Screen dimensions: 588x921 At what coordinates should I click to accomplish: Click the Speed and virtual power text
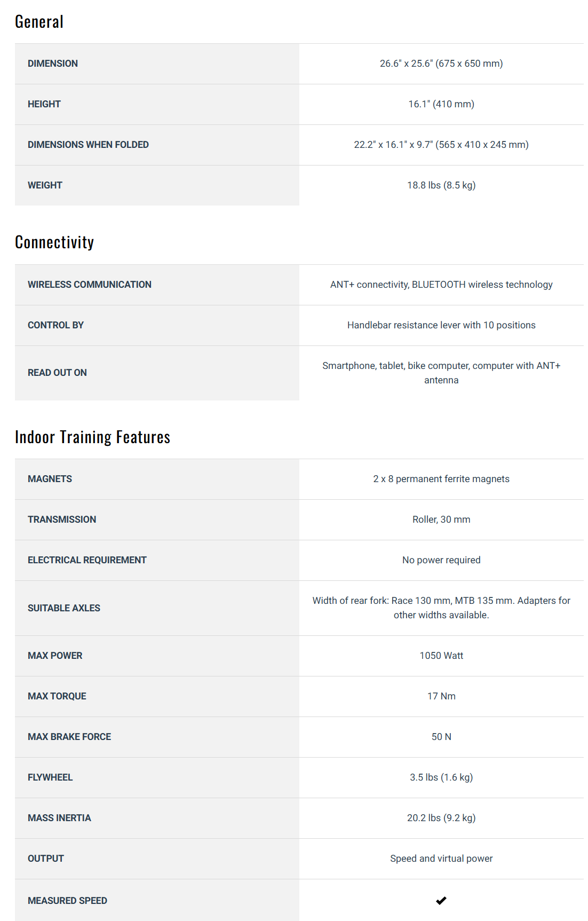coord(441,859)
